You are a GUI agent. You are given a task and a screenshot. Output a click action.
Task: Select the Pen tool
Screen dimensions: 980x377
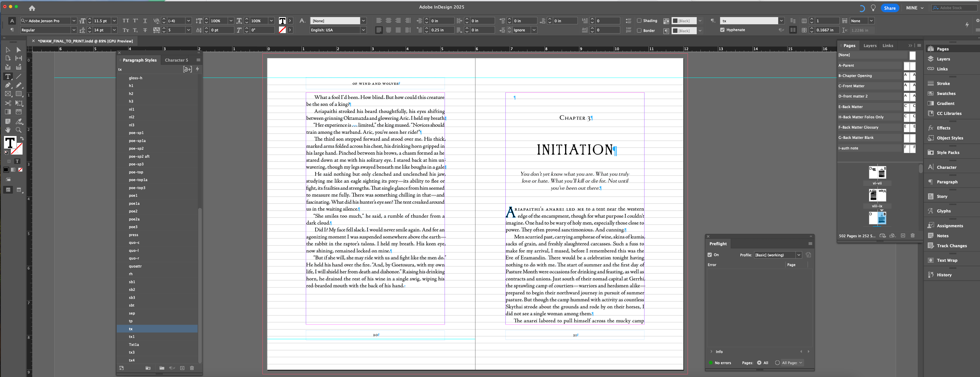coord(8,85)
